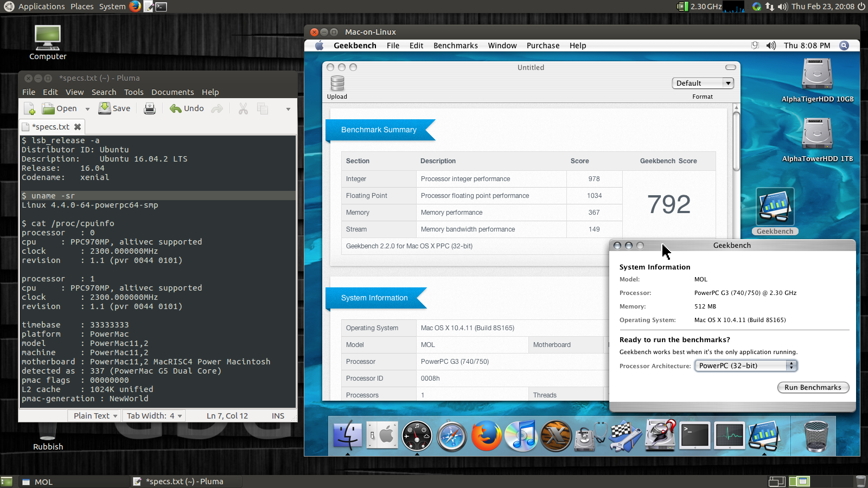Click Geekbench app menu title
Screen dimensions: 868x488
pyautogui.click(x=355, y=46)
